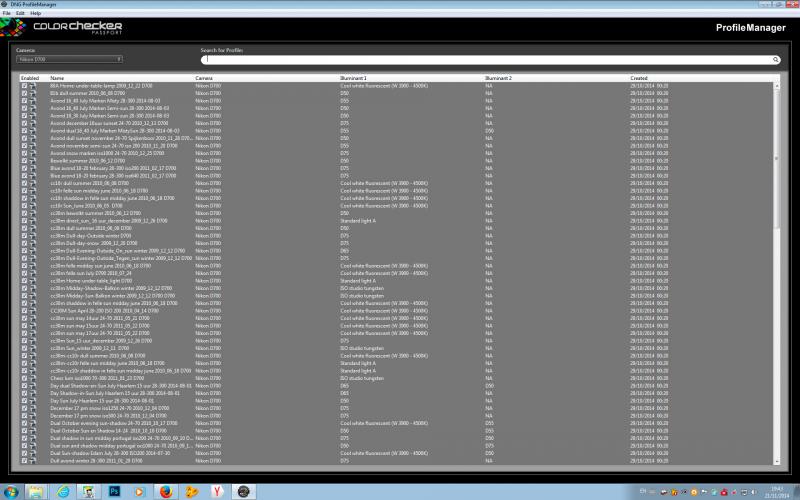Viewport: 800px width, 500px height.
Task: Click profile icon of 'Day Sun July Haarlem' row
Action: [x=33, y=401]
